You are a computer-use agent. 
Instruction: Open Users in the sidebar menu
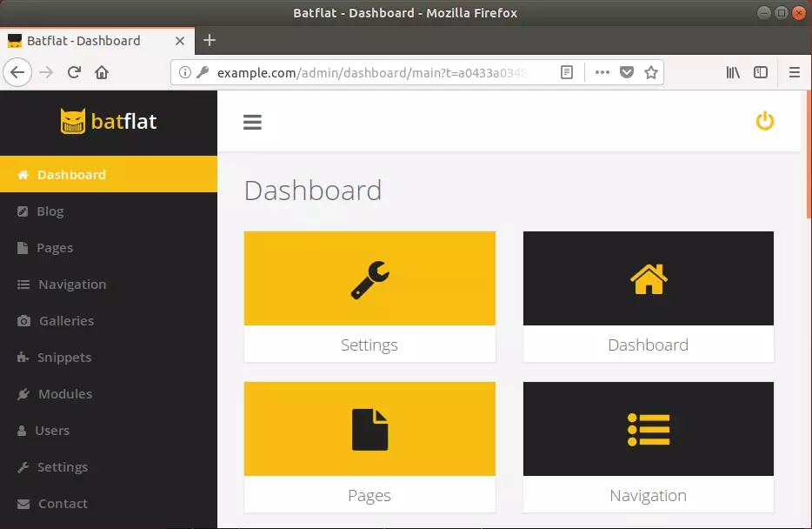108,430
